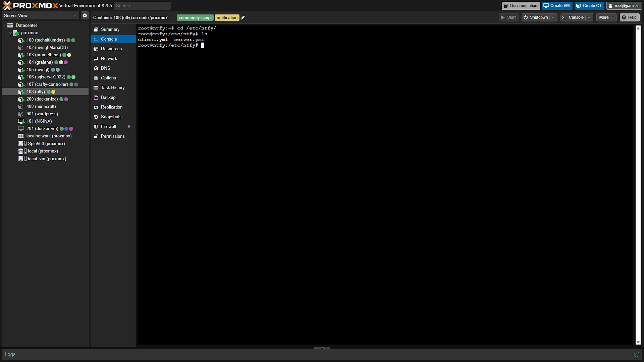644x362 pixels.
Task: Open the More dropdown menu
Action: point(606,17)
